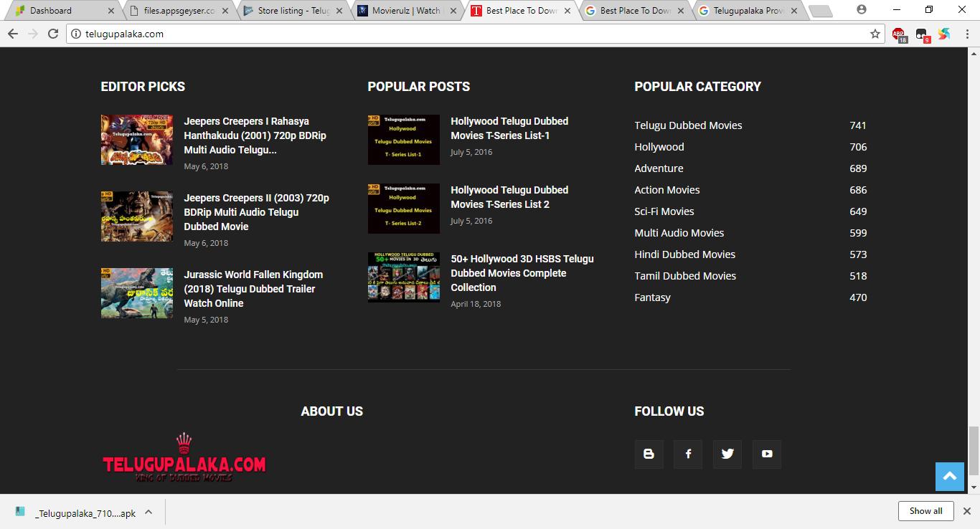This screenshot has width=980, height=529.
Task: Open Jeepers Creepers II (2003) post
Action: pos(256,212)
